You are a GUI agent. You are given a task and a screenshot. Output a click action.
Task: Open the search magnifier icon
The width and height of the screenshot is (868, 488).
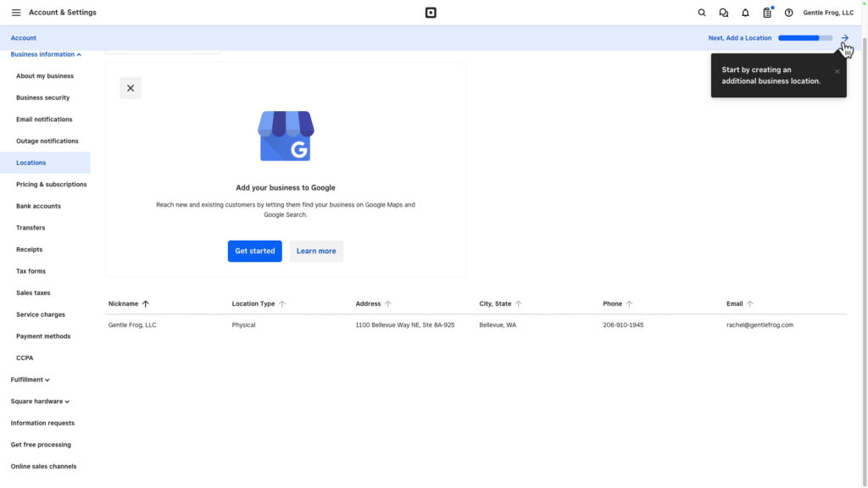click(x=701, y=13)
